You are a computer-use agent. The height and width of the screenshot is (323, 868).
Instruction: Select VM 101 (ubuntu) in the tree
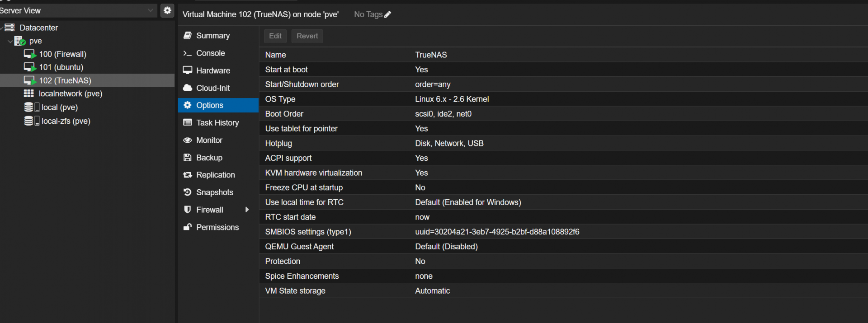pos(61,67)
